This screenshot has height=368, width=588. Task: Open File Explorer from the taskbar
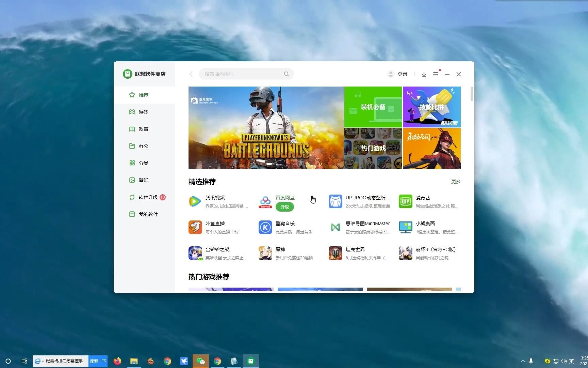(x=134, y=361)
